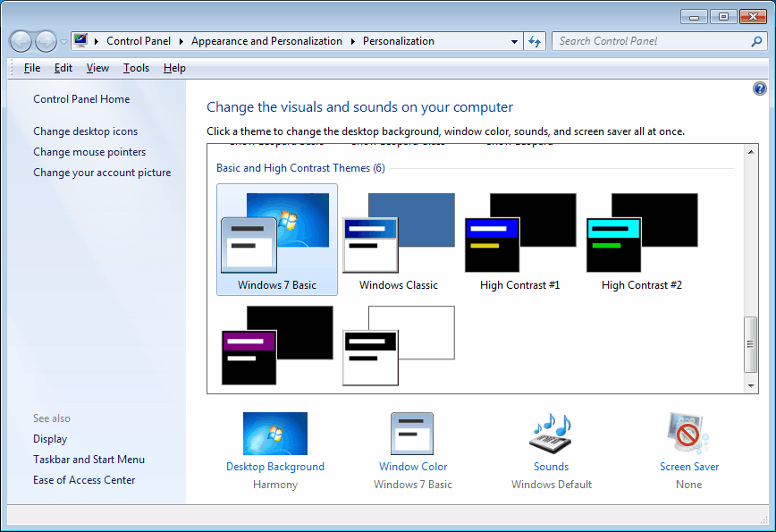
Task: Expand the chevron after Appearance and Personalization
Action: point(352,41)
